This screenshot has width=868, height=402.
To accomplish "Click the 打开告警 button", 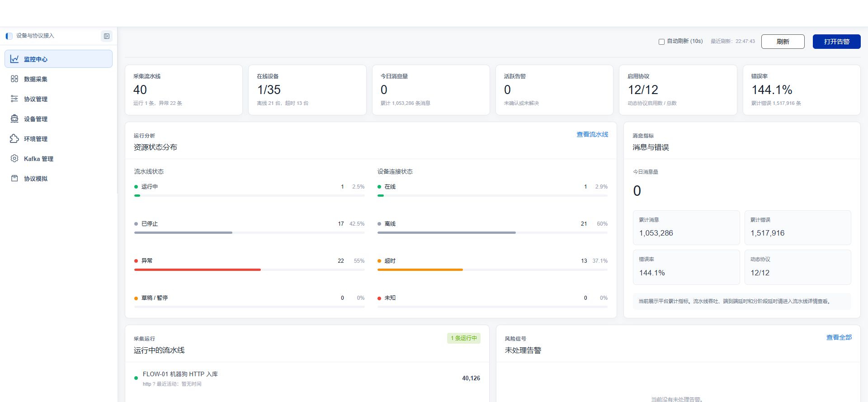I will [836, 42].
